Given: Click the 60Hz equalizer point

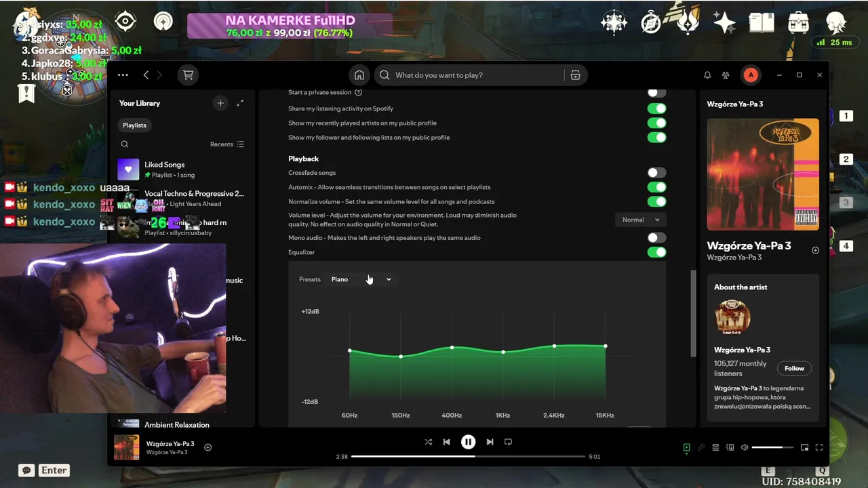Looking at the screenshot, I should click(350, 350).
